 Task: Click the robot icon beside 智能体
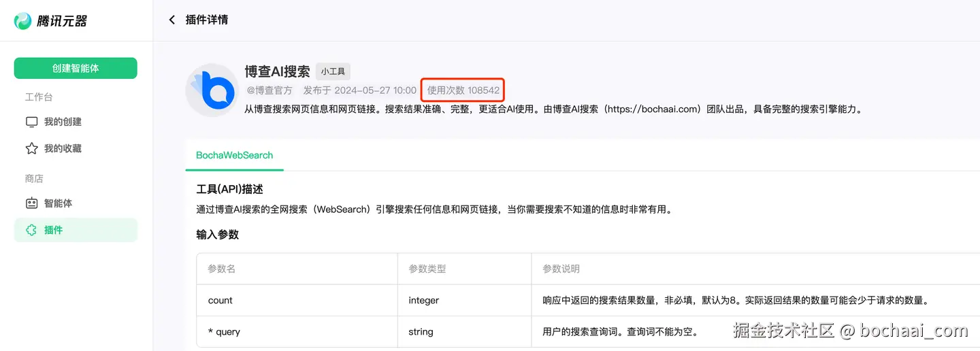click(x=31, y=203)
